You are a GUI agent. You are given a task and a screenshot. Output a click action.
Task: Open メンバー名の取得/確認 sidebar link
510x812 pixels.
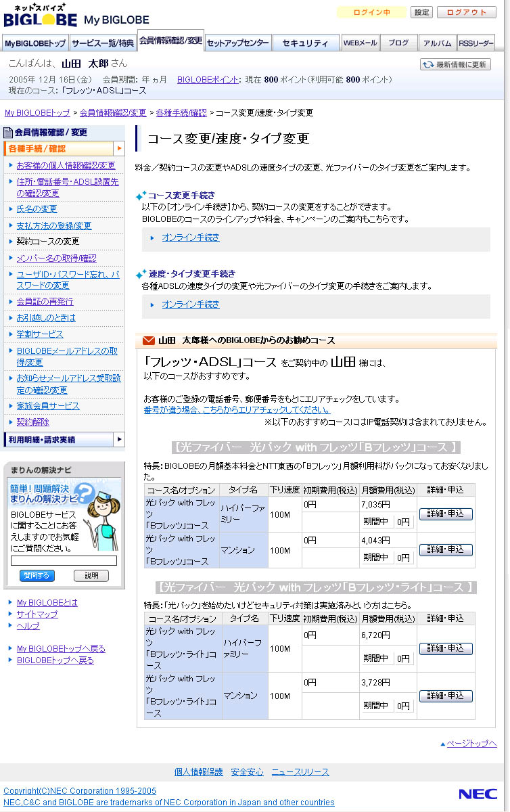point(56,258)
